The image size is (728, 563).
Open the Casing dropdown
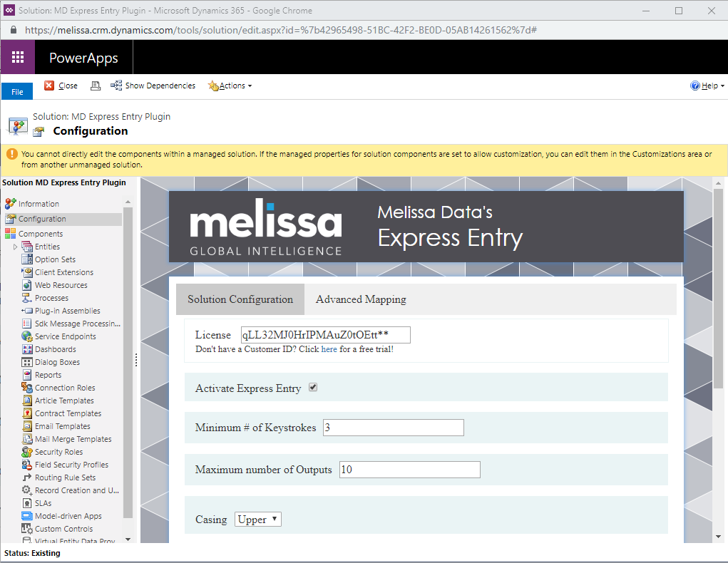point(258,520)
